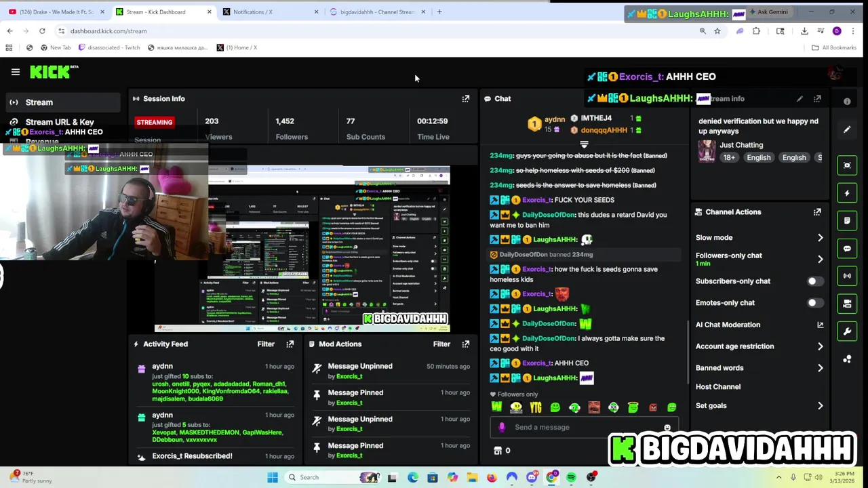Reload the dashboard page
Screen dimensions: 868x488
tap(42, 31)
